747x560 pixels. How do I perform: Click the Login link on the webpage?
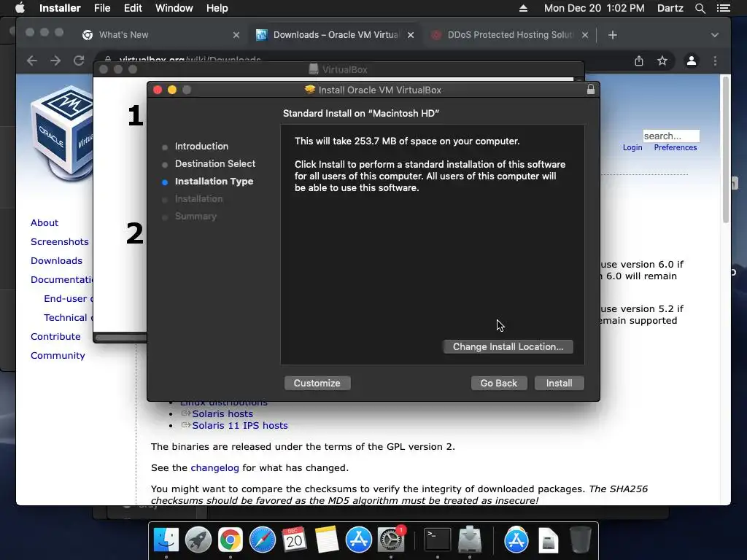632,147
